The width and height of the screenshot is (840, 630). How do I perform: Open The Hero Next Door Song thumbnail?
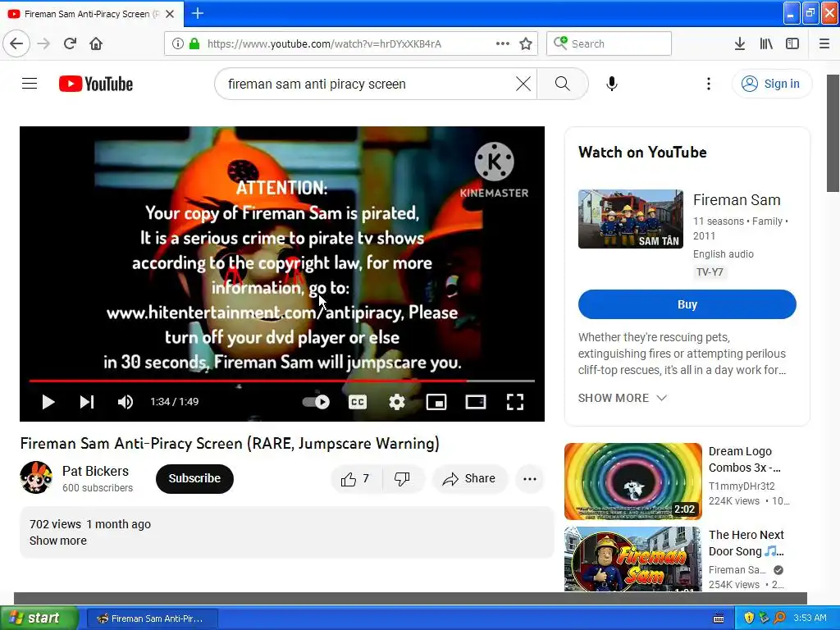[633, 559]
